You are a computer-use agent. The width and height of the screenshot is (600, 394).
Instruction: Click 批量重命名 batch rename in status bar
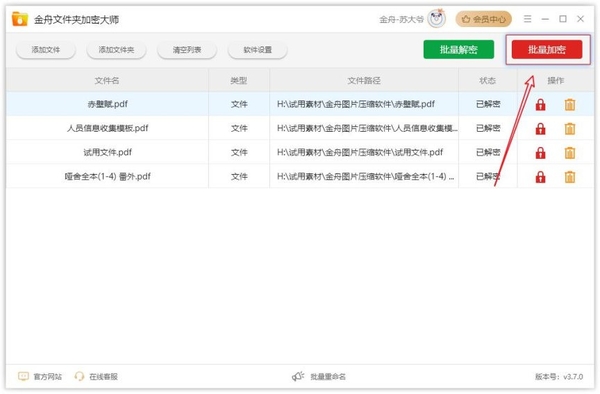point(319,376)
